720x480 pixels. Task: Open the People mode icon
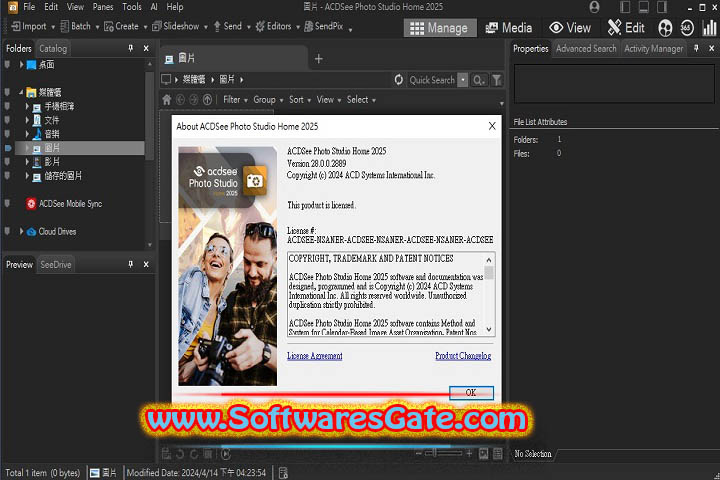(x=664, y=28)
